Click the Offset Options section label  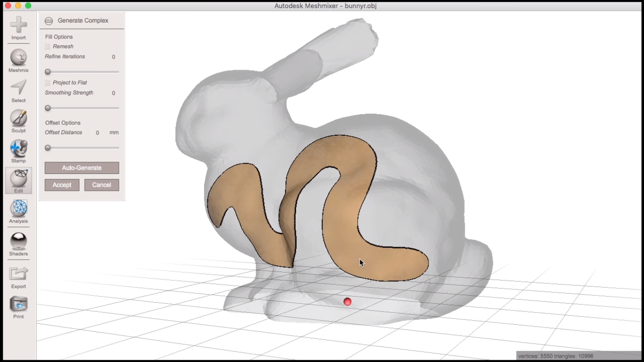63,123
